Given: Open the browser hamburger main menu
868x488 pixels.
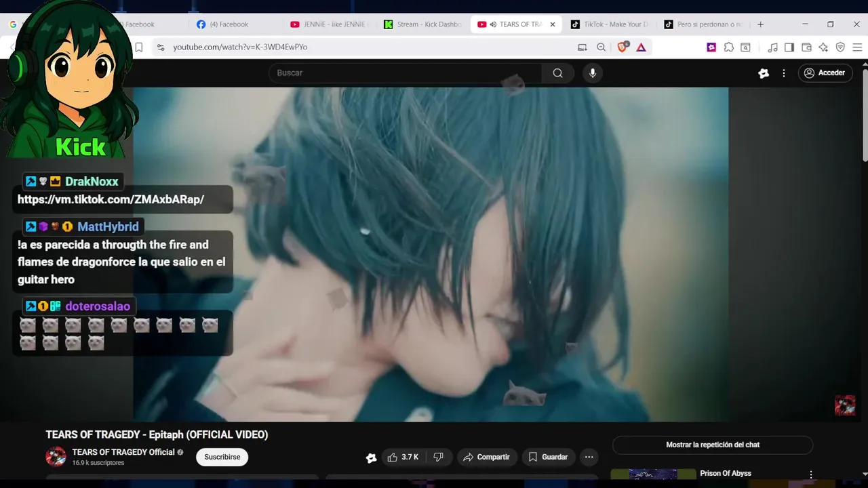Looking at the screenshot, I should point(857,47).
